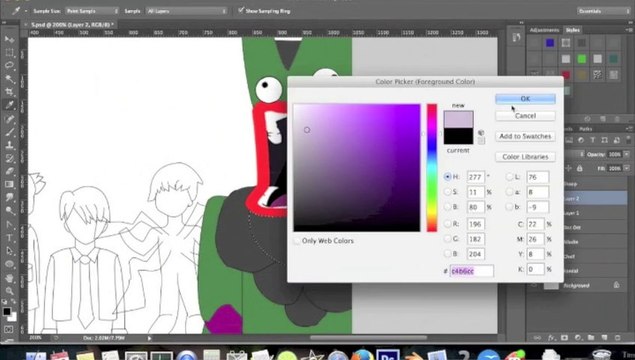Toggle Quick Mask mode icon
This screenshot has width=635, height=360.
9,329
